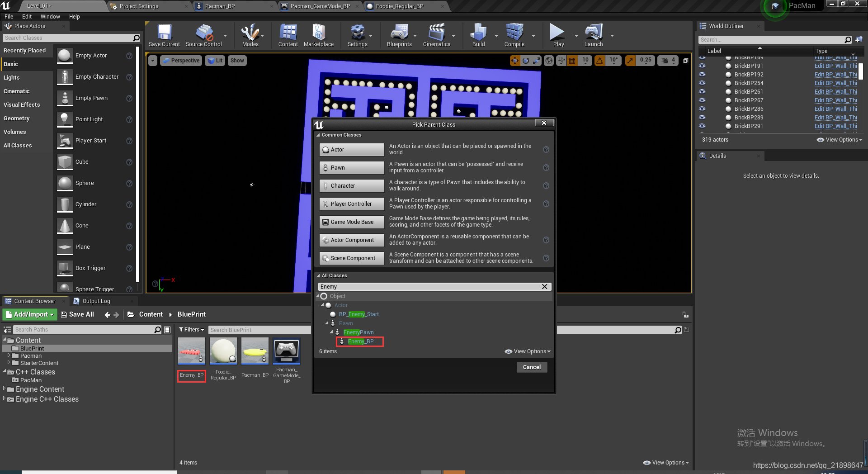
Task: Open World Outliner View Options dropdown
Action: coord(840,140)
